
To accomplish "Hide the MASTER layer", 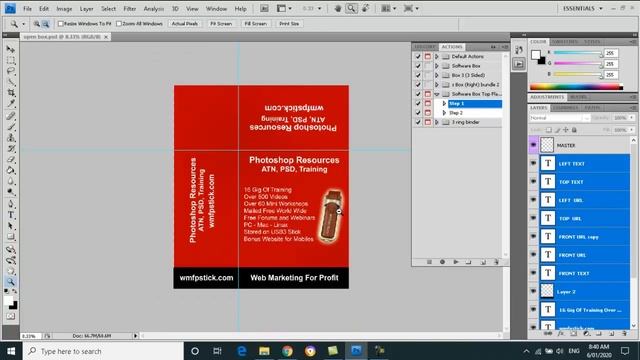I will (533, 145).
